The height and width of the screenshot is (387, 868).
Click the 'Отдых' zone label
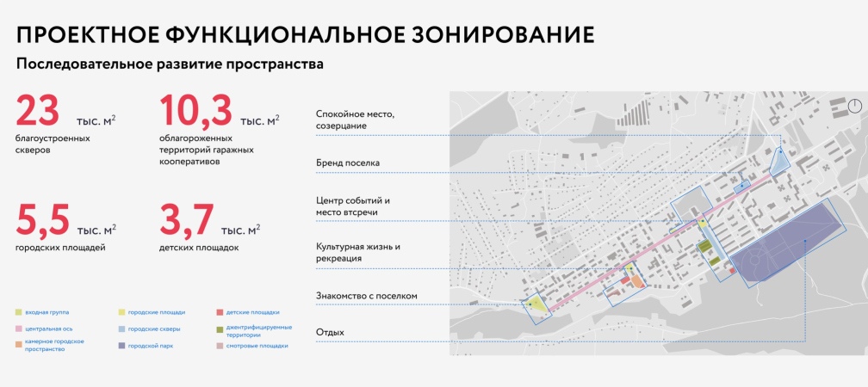coord(330,332)
